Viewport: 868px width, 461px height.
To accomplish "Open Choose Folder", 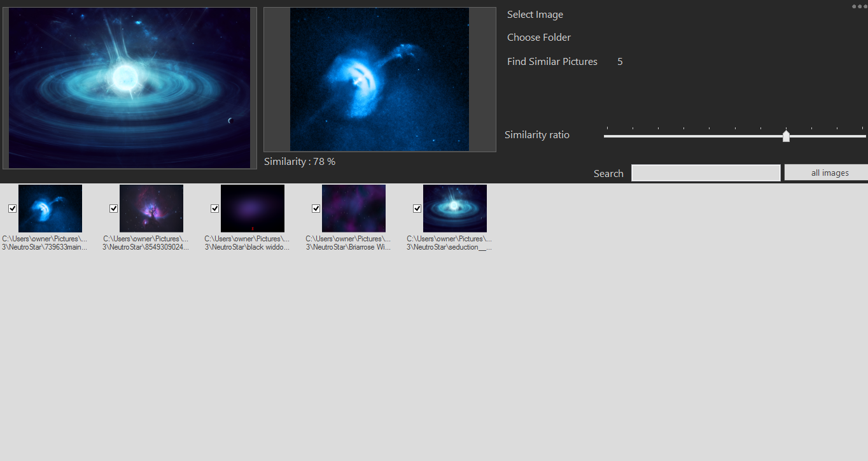I will (539, 38).
